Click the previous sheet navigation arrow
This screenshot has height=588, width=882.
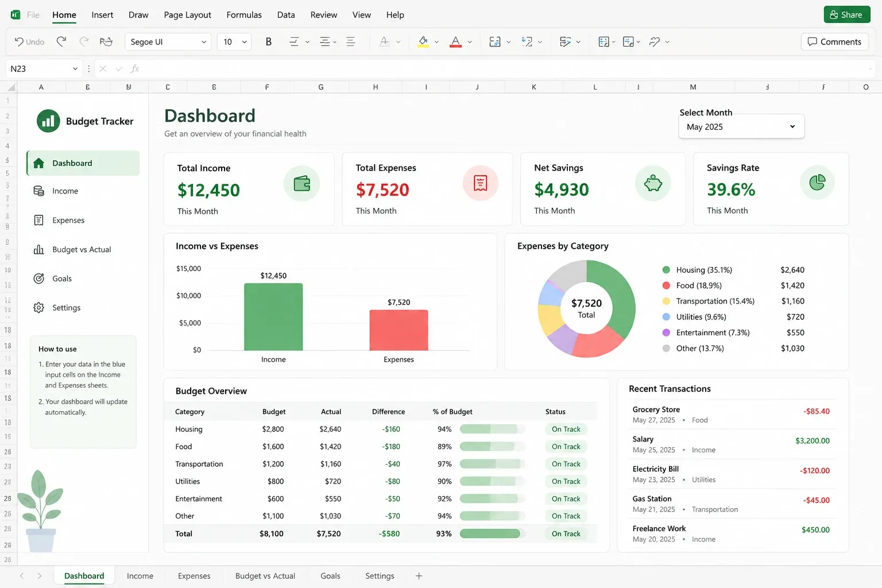pyautogui.click(x=21, y=576)
